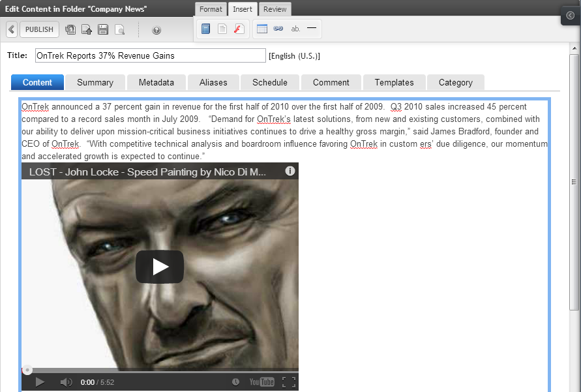The height and width of the screenshot is (392, 581).
Task: Mute the video with the speaker icon
Action: 66,382
